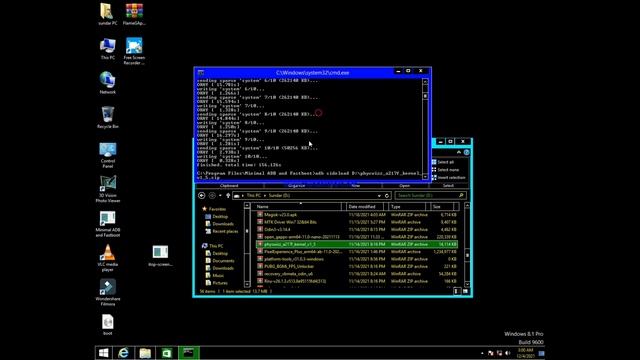Select the Magisk apk file row
Screen dimensions: 640x360
pyautogui.click(x=357, y=215)
